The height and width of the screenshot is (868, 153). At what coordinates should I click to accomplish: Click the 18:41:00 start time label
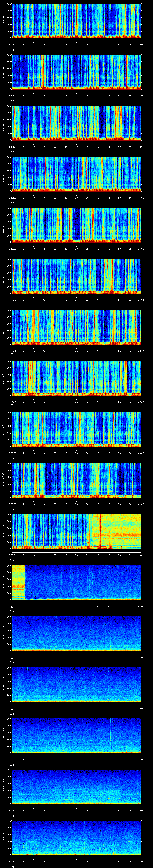12,657
